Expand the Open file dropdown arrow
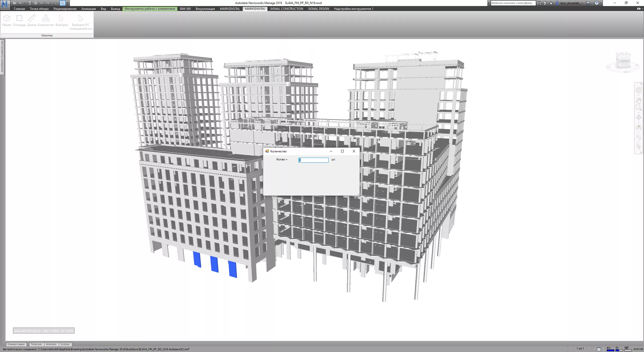This screenshot has height=352, width=644. click(x=25, y=3)
